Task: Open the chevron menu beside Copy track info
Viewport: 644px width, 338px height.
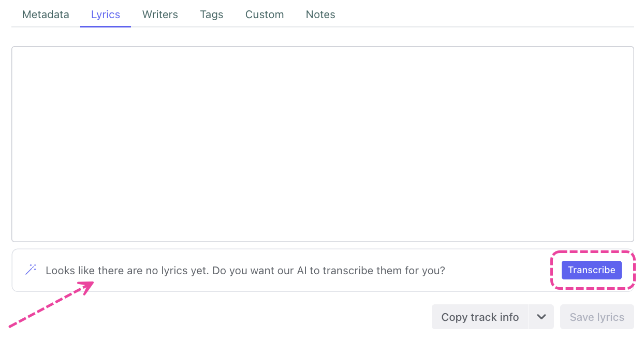Action: pos(541,317)
